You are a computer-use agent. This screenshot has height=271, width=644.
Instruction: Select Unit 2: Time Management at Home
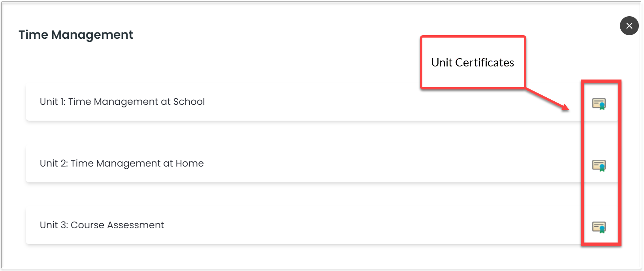click(322, 163)
